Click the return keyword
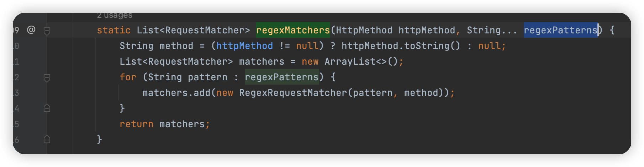Image resolution: width=644 pixels, height=167 pixels. click(x=137, y=124)
